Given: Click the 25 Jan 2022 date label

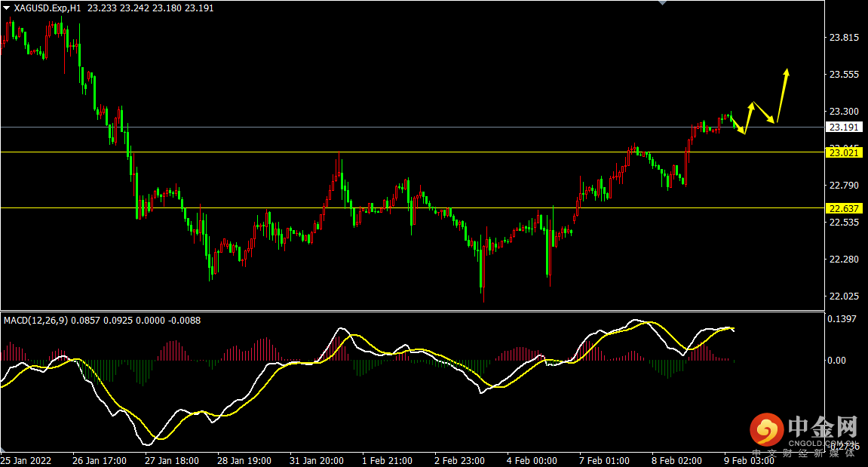Looking at the screenshot, I should click(26, 460).
